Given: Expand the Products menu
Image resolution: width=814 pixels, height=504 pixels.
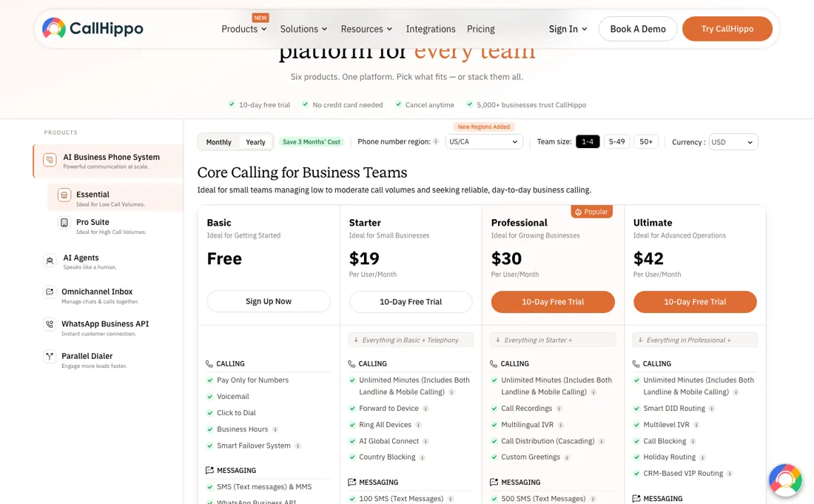Looking at the screenshot, I should tap(244, 29).
